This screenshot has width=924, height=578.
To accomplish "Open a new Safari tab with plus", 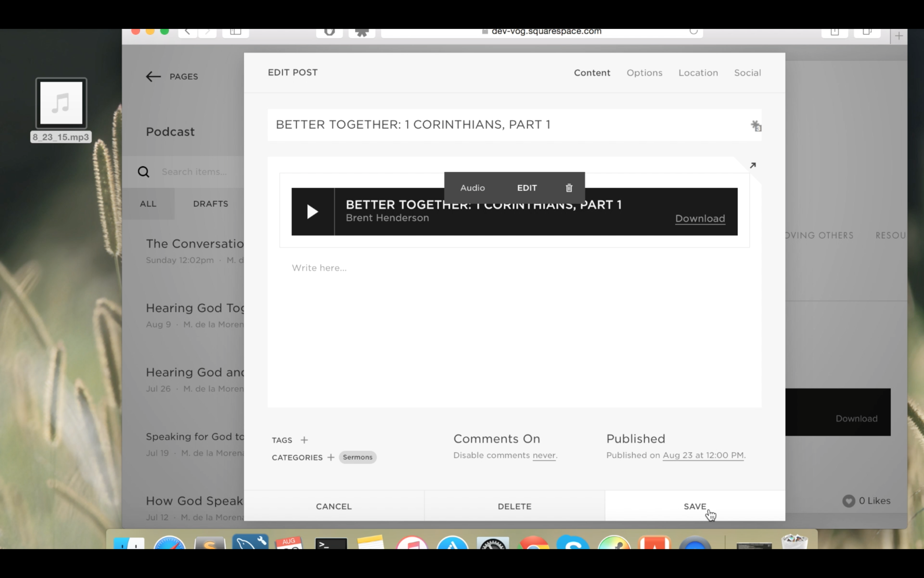I will (899, 36).
